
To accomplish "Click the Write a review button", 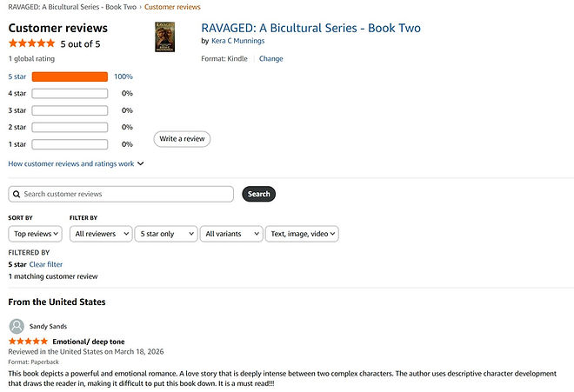I will pyautogui.click(x=182, y=139).
